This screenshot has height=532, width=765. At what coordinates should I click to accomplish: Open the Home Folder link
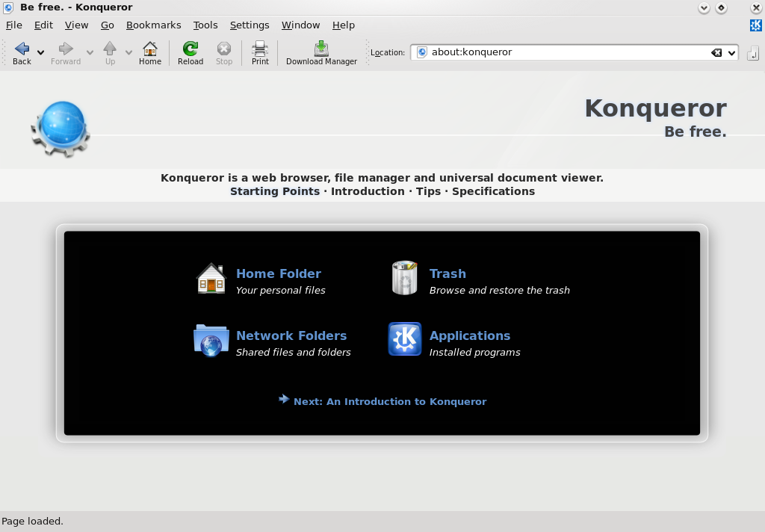coord(279,273)
